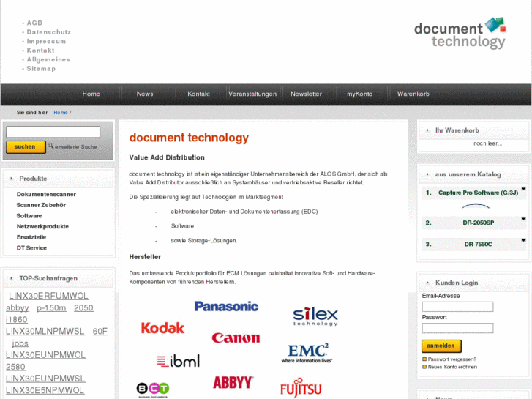The width and height of the screenshot is (532, 399).
Task: Open Home in the main navigation bar
Action: tap(91, 94)
